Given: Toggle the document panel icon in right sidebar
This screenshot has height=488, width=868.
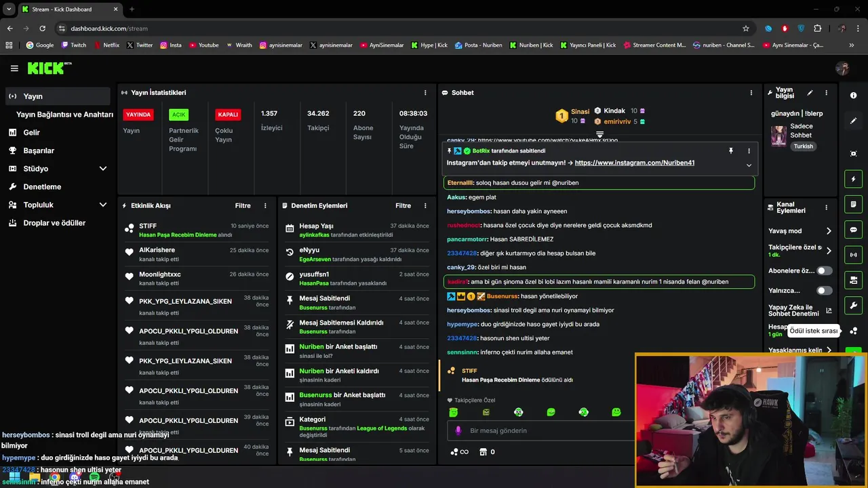Looking at the screenshot, I should point(853,204).
